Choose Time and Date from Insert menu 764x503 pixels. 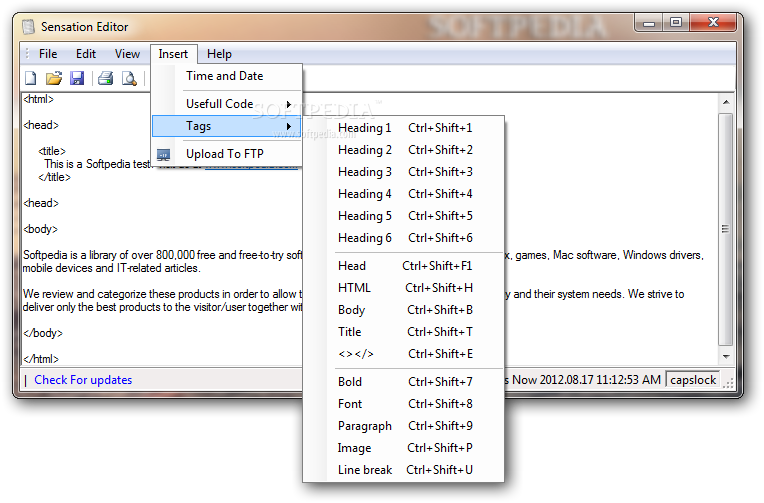tap(227, 76)
